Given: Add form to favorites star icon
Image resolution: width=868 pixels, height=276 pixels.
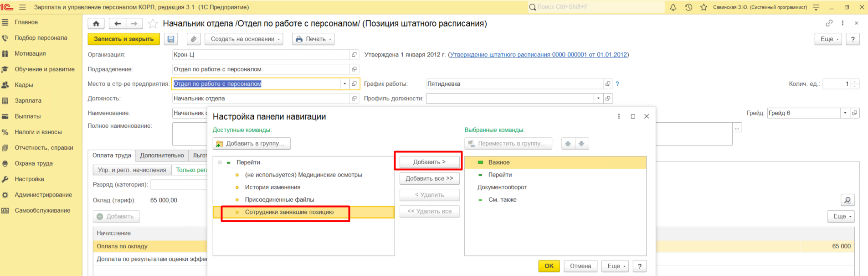Looking at the screenshot, I should [153, 24].
